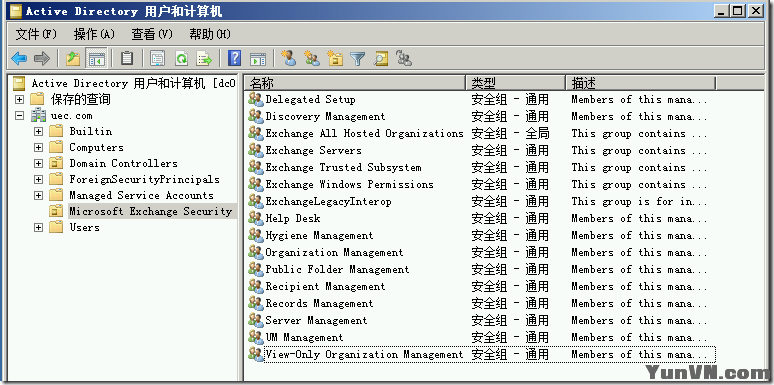The image size is (774, 385).
Task: Select View-Only Organization Management group
Action: [x=364, y=354]
